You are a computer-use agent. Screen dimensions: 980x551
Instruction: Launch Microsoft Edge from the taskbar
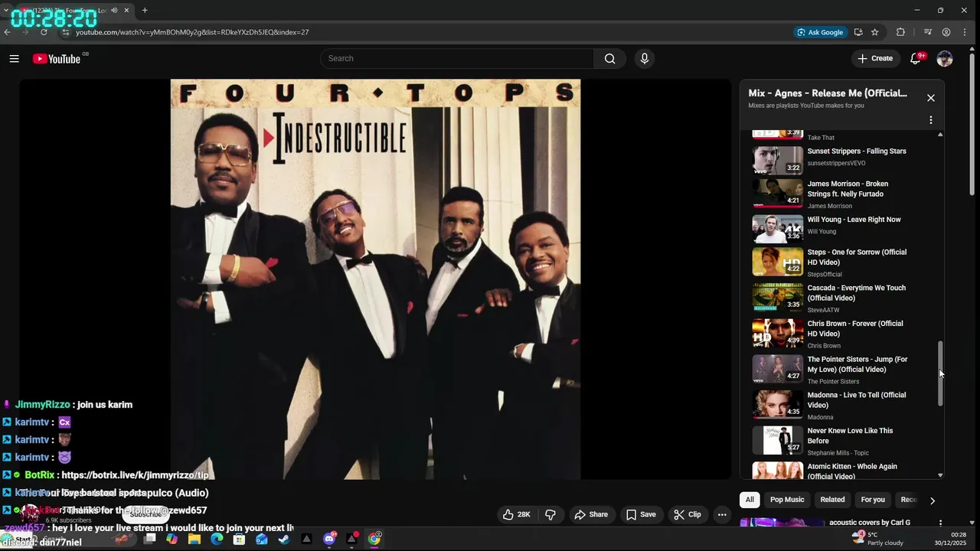pos(217,539)
